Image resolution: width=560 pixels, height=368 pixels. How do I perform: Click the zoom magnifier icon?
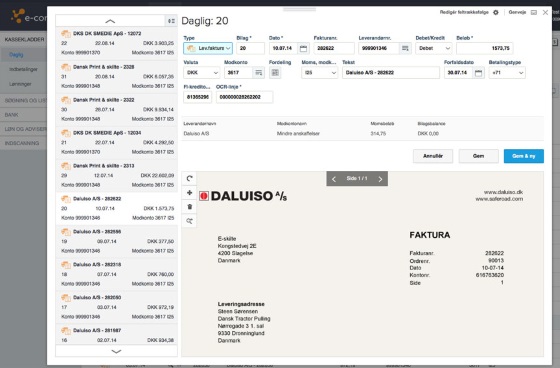189,221
